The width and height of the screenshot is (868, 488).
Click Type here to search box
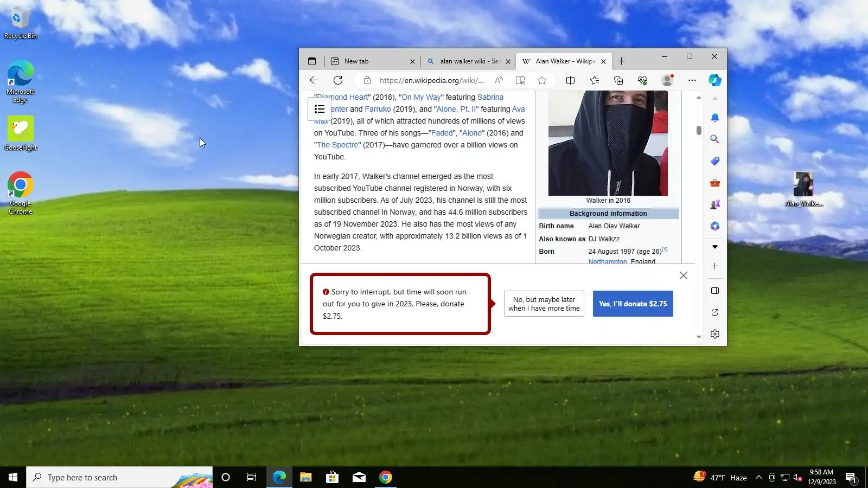click(x=119, y=477)
